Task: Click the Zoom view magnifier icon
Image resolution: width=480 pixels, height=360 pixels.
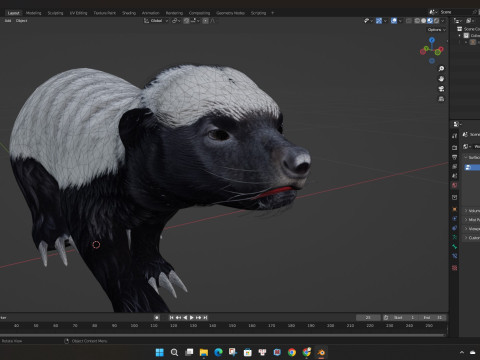Action: point(441,69)
